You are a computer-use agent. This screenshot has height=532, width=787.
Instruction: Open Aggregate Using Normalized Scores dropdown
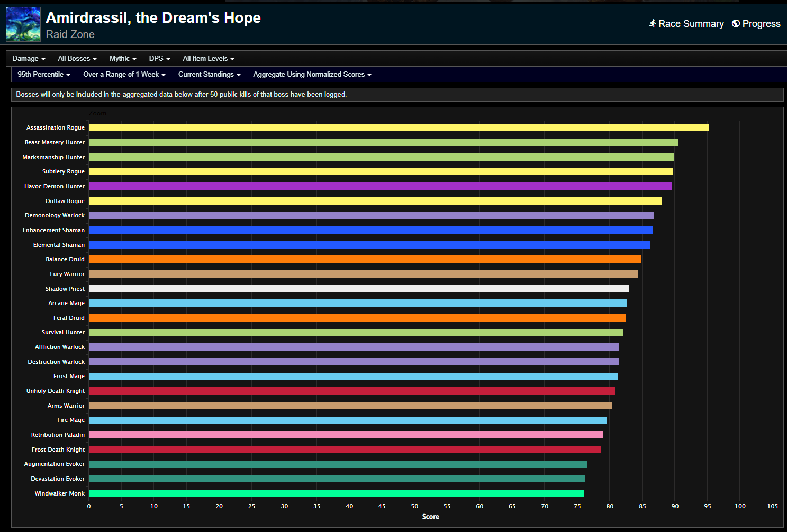click(x=312, y=75)
